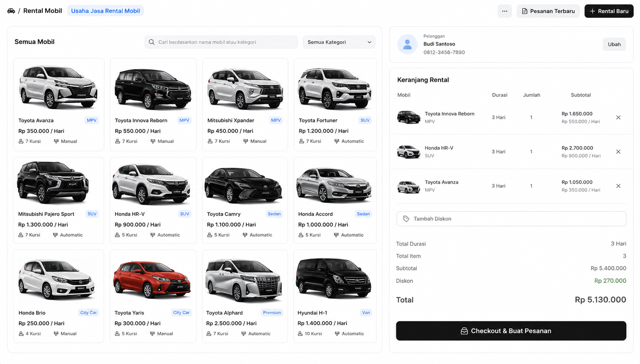Open the Semua Kategori dropdown
The width and height of the screenshot is (640, 364).
339,42
